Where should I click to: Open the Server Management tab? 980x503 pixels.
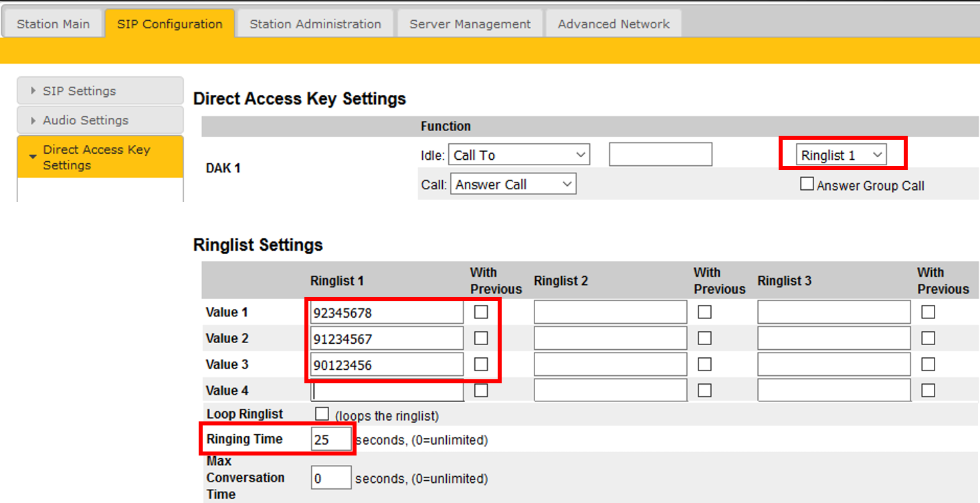click(470, 24)
